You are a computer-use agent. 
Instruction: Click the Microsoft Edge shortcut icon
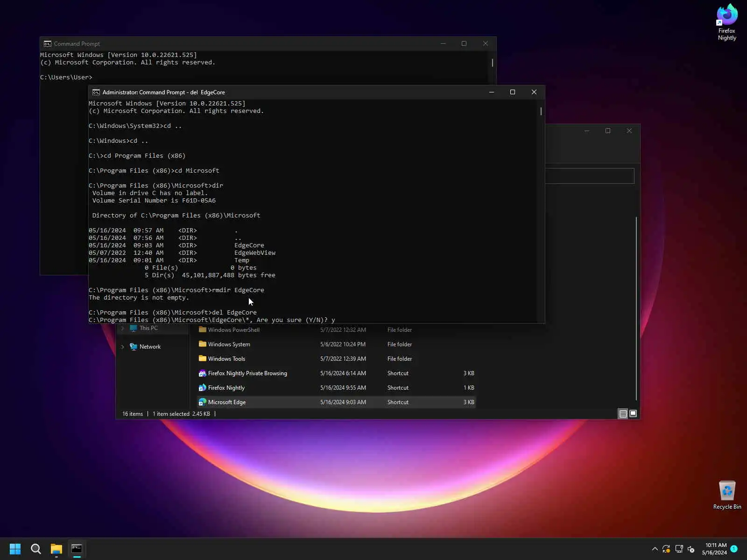(203, 402)
